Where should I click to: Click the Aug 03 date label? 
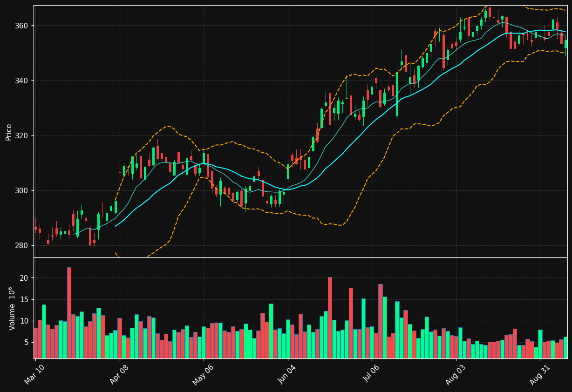pos(456,375)
